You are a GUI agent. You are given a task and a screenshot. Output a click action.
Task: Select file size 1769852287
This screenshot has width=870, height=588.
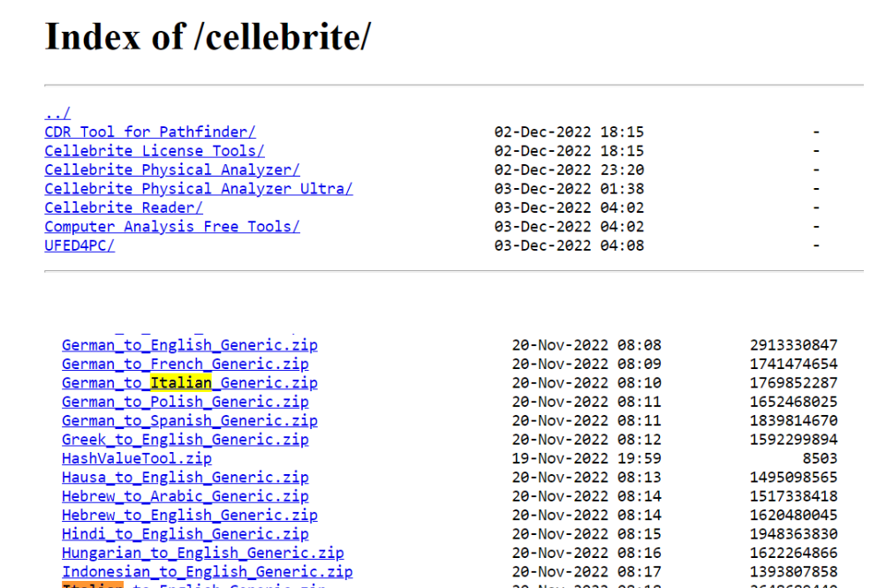793,383
